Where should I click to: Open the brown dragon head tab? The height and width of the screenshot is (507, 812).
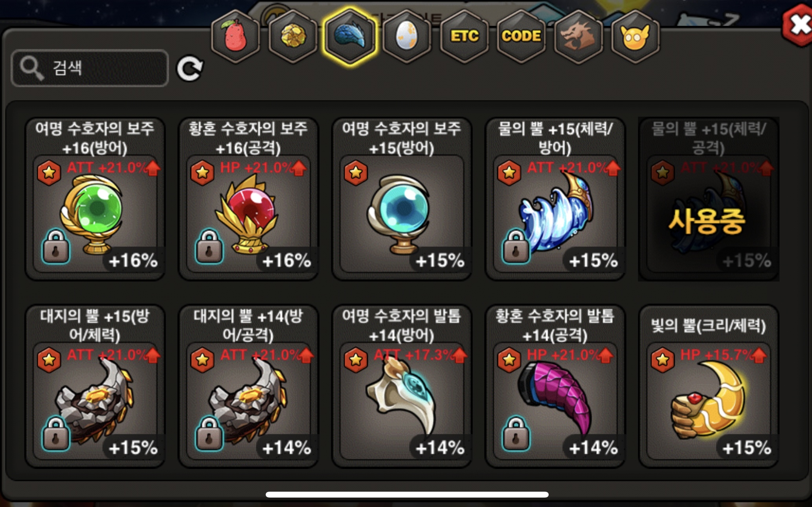(578, 36)
